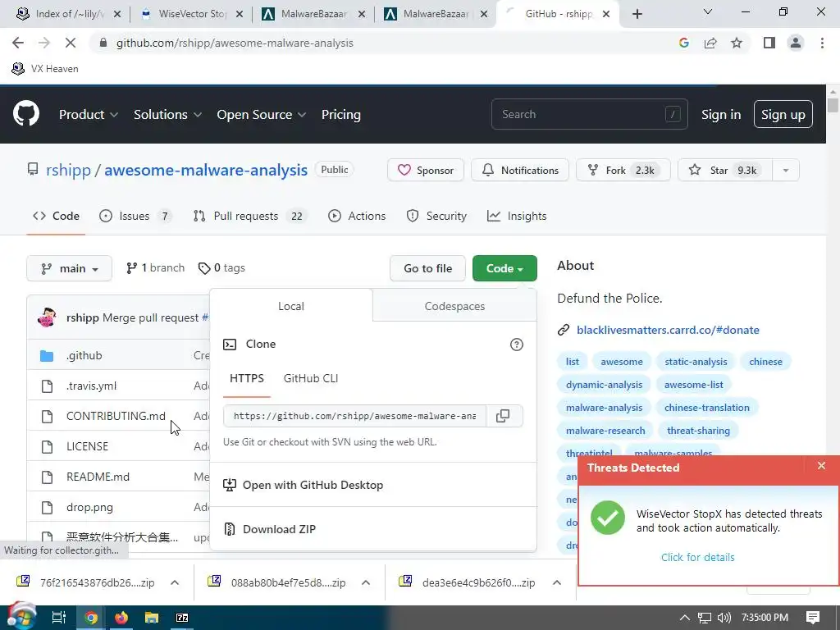Open Chrome three-dot menu
The width and height of the screenshot is (840, 630).
822,43
